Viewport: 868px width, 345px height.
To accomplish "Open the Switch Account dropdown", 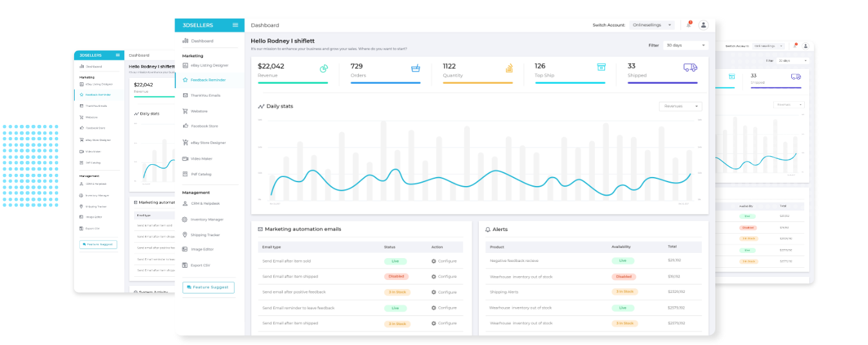I will [x=651, y=25].
